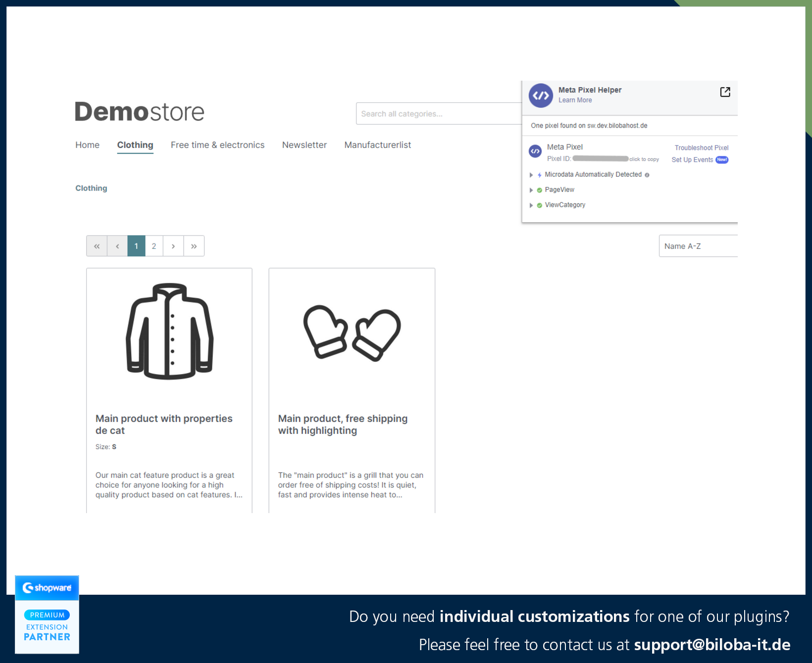Click the 'Our main cat feature product' description
The width and height of the screenshot is (812, 663).
tap(169, 485)
